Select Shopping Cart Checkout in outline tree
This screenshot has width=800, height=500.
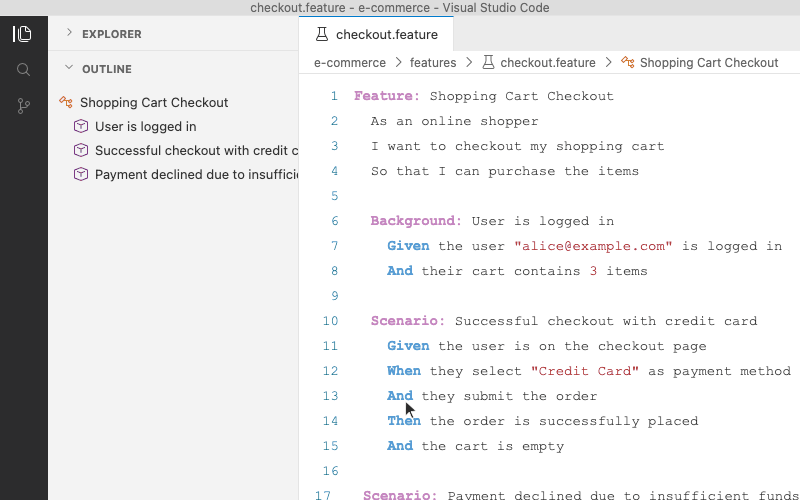point(154,102)
